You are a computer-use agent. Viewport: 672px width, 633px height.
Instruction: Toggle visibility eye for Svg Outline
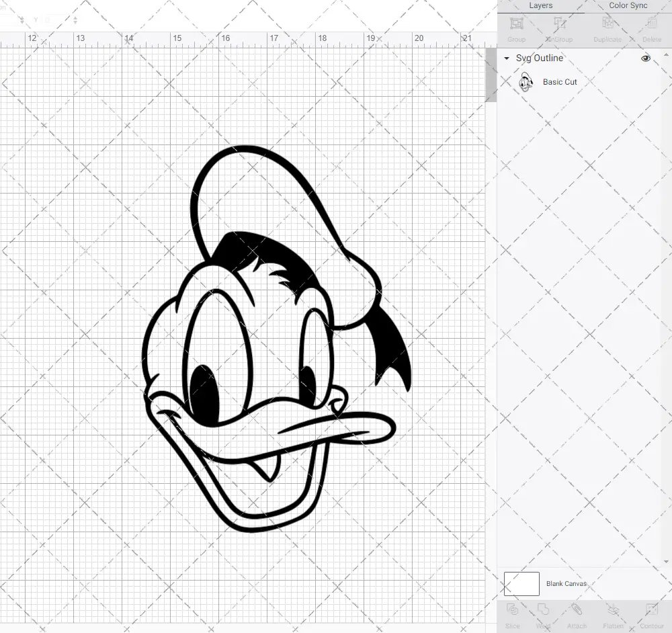click(x=645, y=58)
